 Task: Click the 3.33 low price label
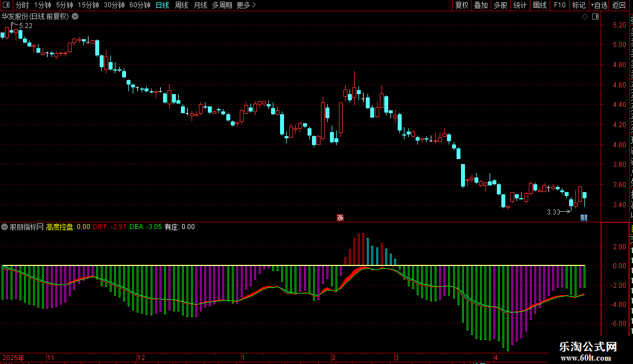[x=553, y=212]
